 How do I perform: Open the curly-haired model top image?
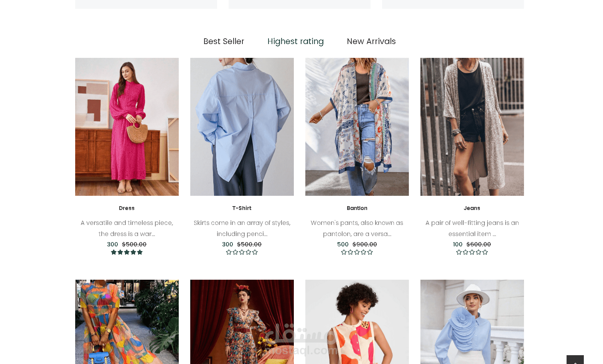coord(357,322)
